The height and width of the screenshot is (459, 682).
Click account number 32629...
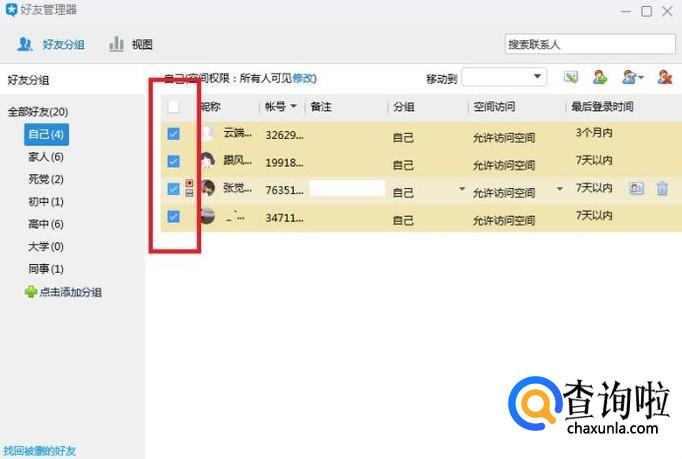click(x=284, y=135)
